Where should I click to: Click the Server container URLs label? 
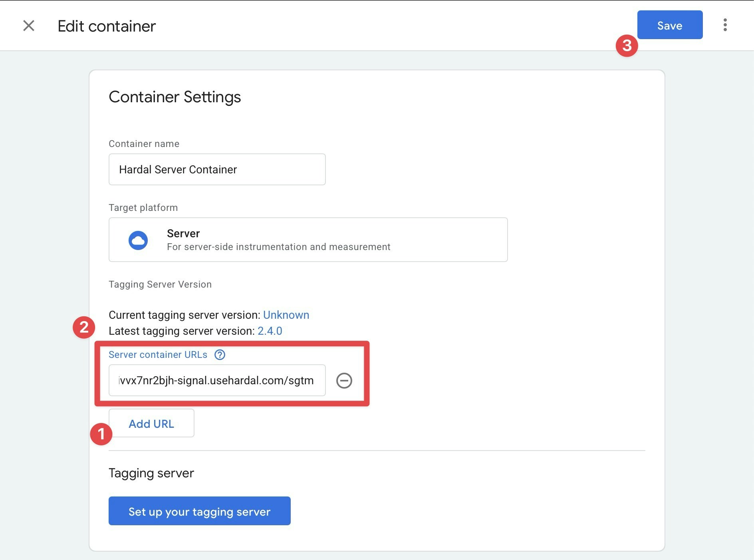click(158, 355)
